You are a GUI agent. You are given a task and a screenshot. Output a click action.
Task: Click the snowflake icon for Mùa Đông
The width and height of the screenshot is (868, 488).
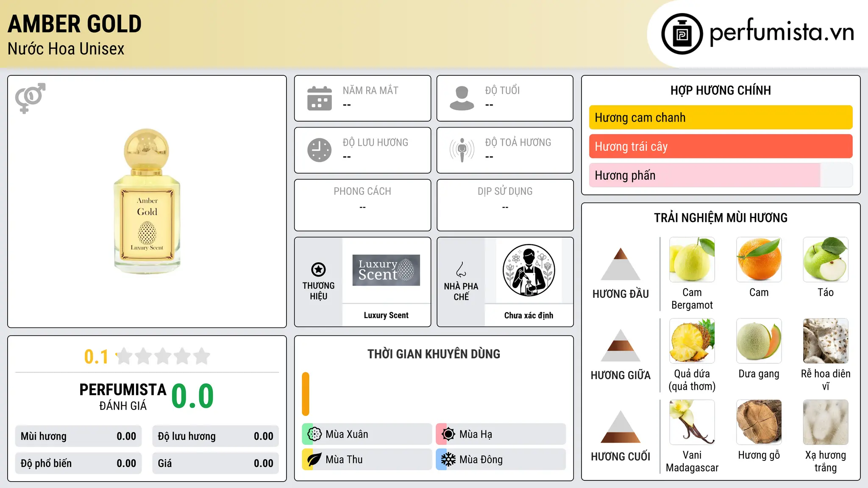[448, 460]
